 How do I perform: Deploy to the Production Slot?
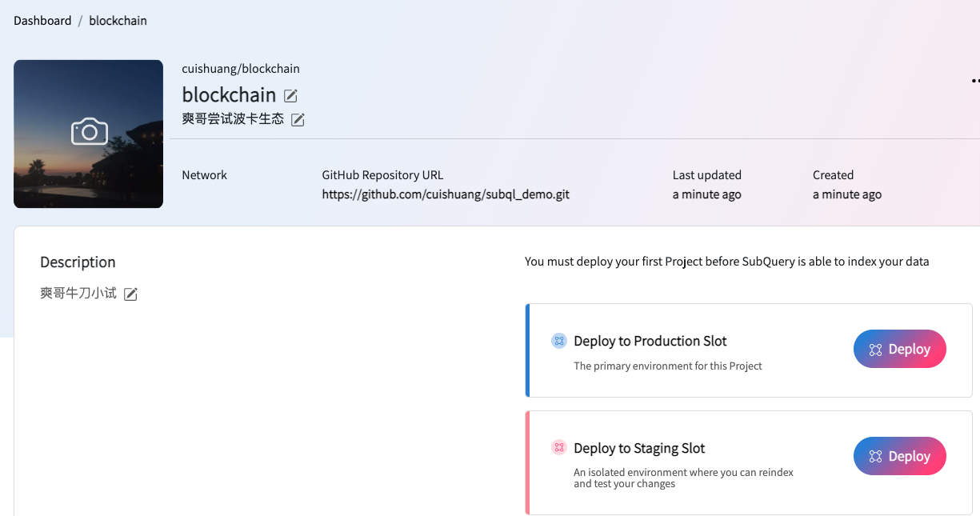899,350
